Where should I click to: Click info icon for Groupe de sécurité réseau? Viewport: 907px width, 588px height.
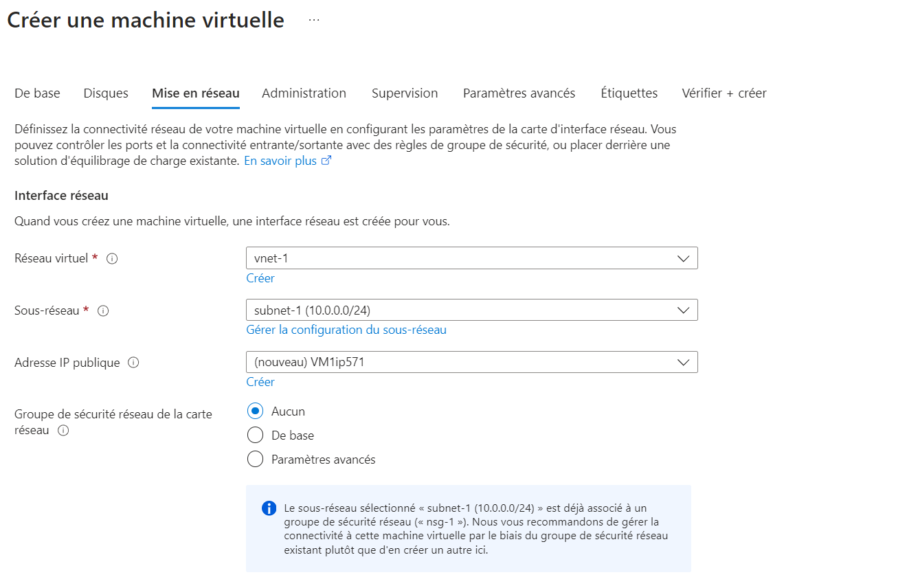[x=63, y=431]
